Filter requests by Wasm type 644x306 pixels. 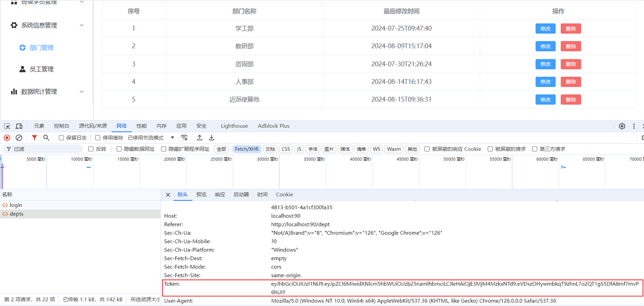394,149
